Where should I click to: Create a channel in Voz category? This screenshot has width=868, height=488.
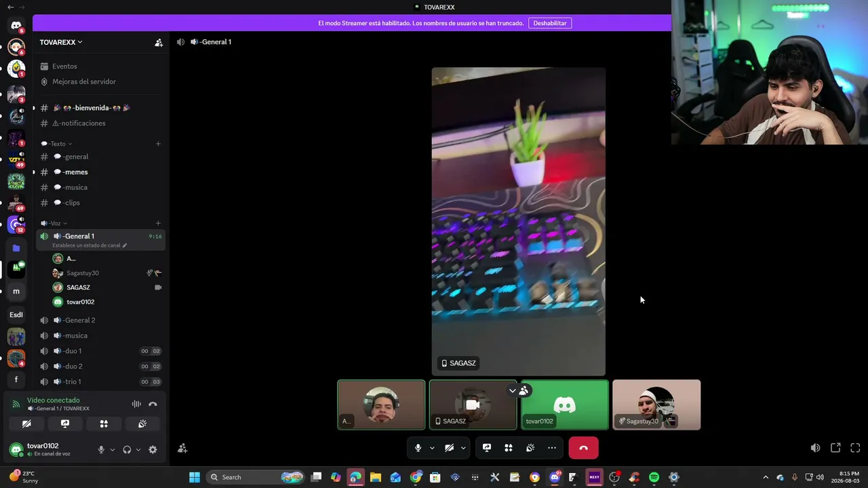pos(158,223)
